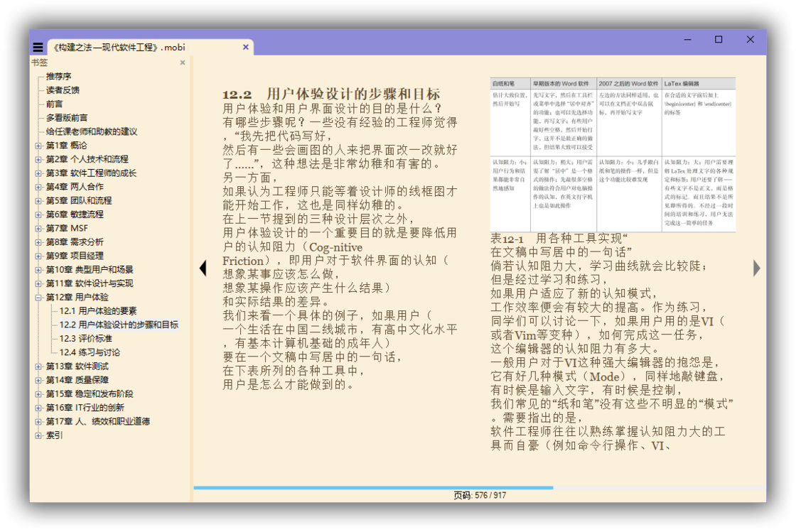The width and height of the screenshot is (796, 532).
Task: Jump to 12.4 练习与讨论
Action: (x=90, y=352)
